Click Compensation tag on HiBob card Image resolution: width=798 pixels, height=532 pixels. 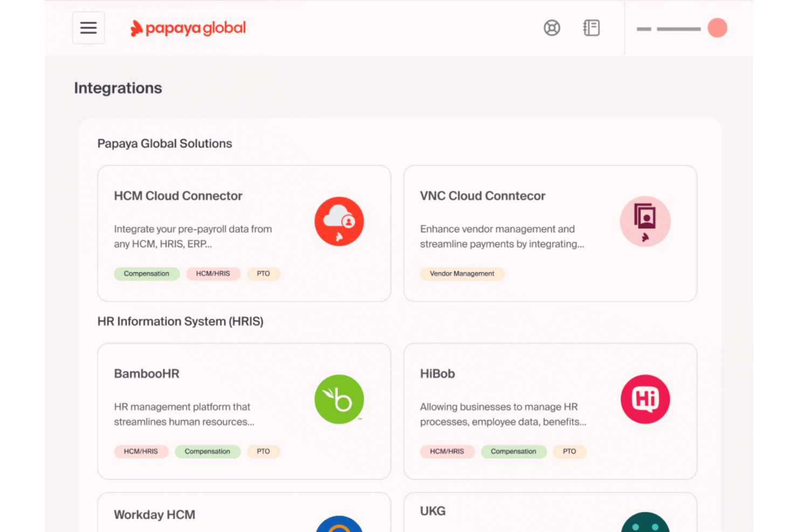click(514, 452)
